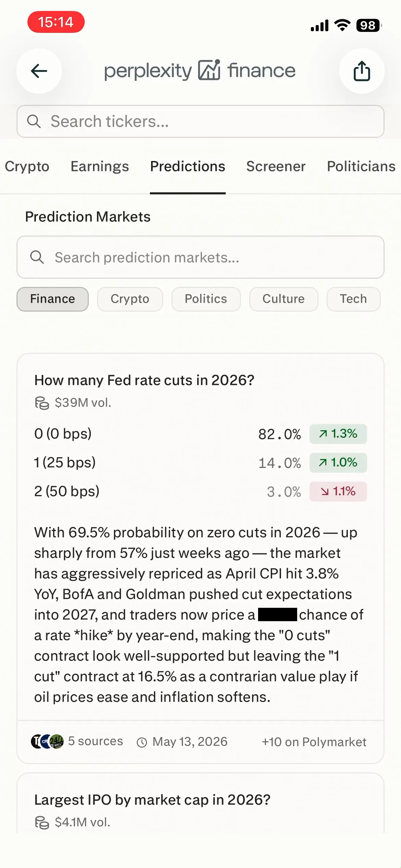This screenshot has height=868, width=401.
Task: Open the source avatars next to 5 sources
Action: point(47,742)
